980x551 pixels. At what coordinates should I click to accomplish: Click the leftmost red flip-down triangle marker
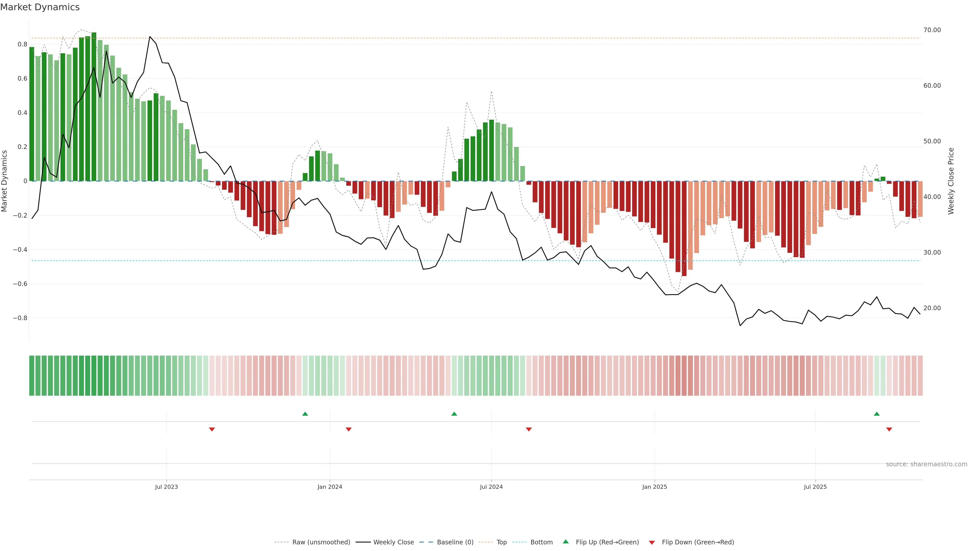coord(212,429)
